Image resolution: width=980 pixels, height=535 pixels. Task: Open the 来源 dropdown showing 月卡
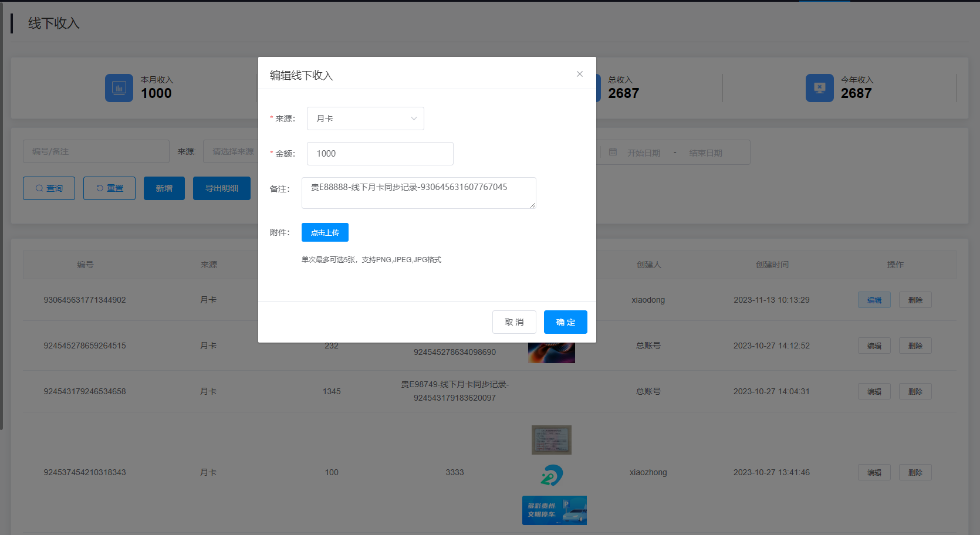click(x=365, y=118)
